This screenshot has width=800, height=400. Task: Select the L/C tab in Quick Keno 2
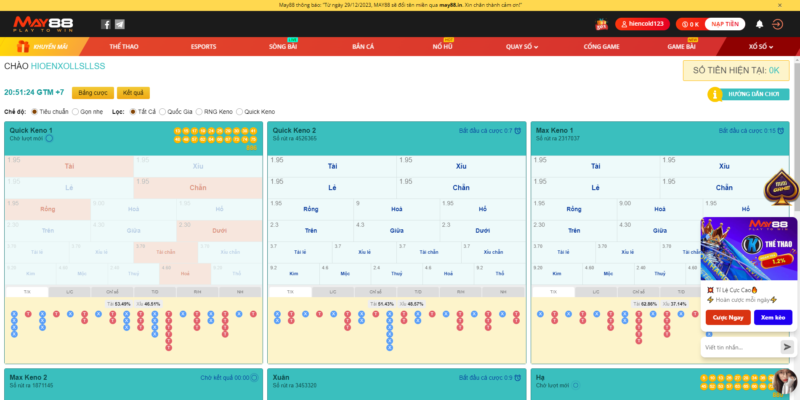tap(333, 292)
